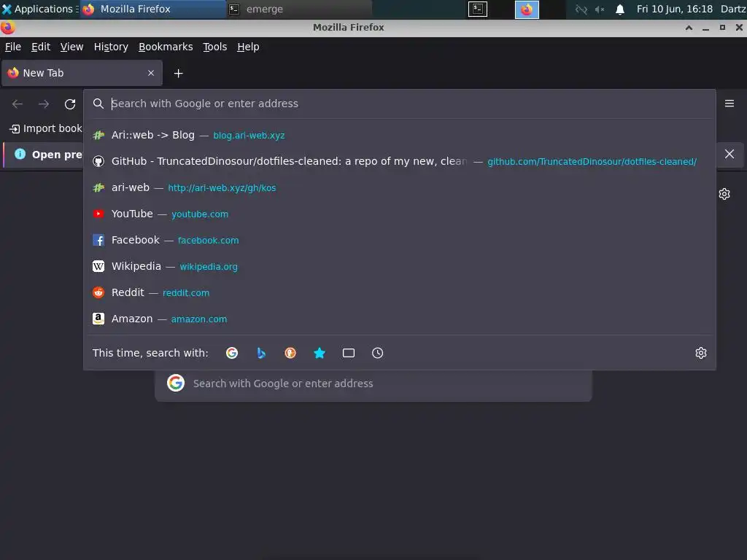The height and width of the screenshot is (560, 747).
Task: Open GitHub dotfiles-cleaned suggestion
Action: pos(399,161)
